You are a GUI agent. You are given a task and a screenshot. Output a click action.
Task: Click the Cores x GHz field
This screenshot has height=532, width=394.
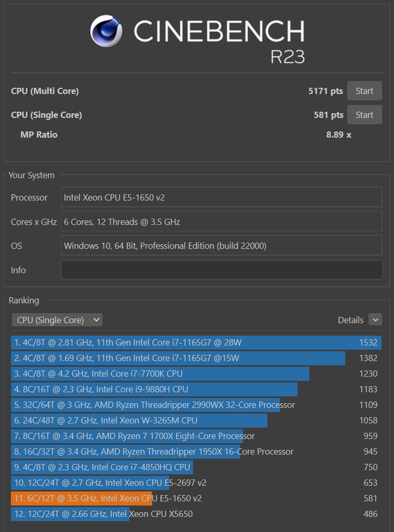(x=222, y=221)
